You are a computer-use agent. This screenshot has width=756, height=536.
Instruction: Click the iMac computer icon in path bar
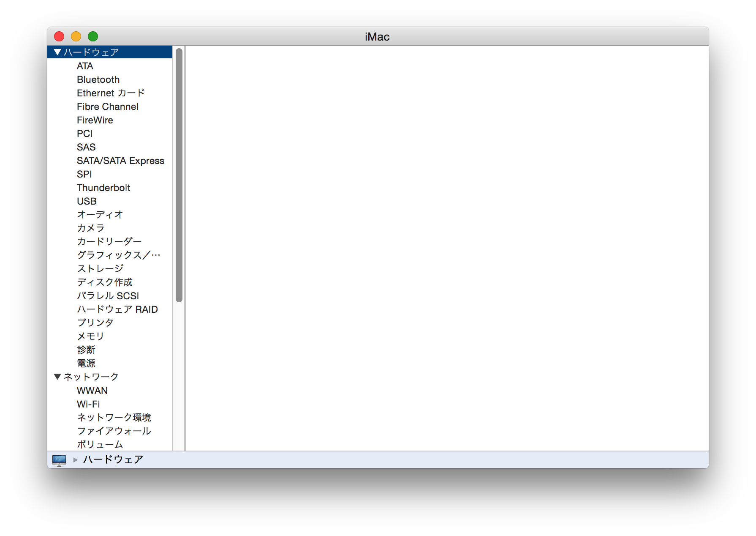(x=59, y=460)
